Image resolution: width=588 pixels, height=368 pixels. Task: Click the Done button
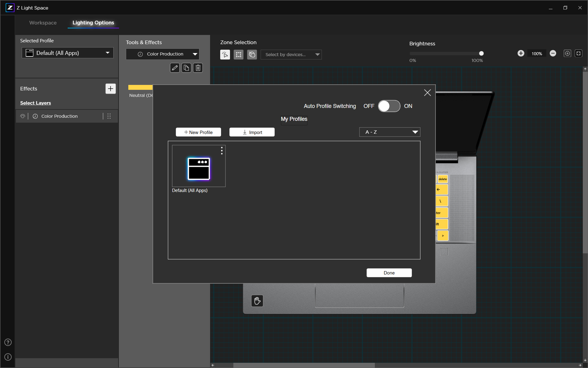click(389, 273)
